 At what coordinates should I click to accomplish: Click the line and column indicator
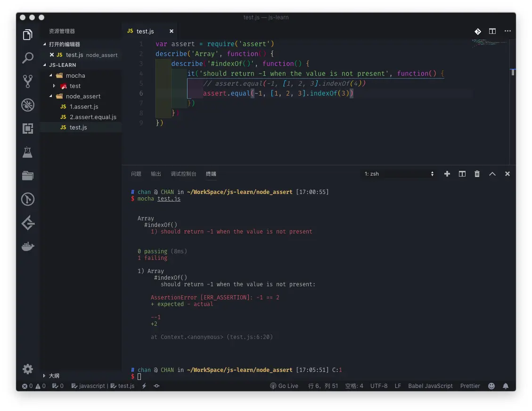pyautogui.click(x=323, y=386)
